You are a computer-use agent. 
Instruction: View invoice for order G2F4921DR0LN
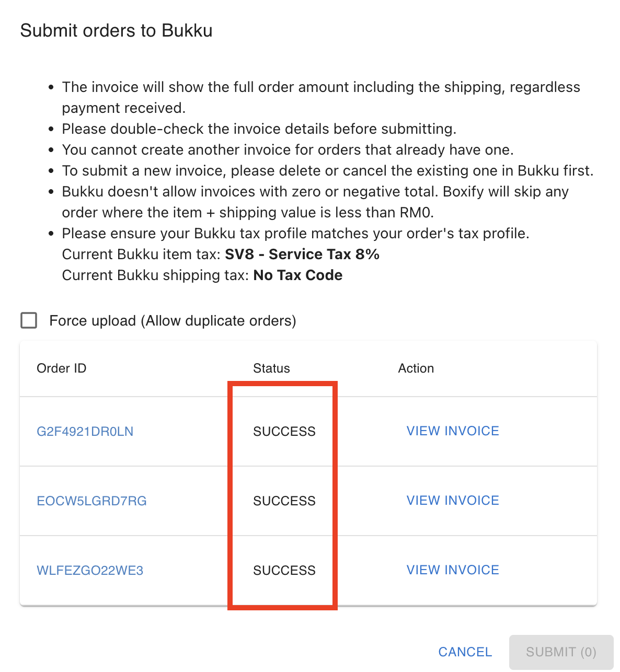tap(453, 431)
